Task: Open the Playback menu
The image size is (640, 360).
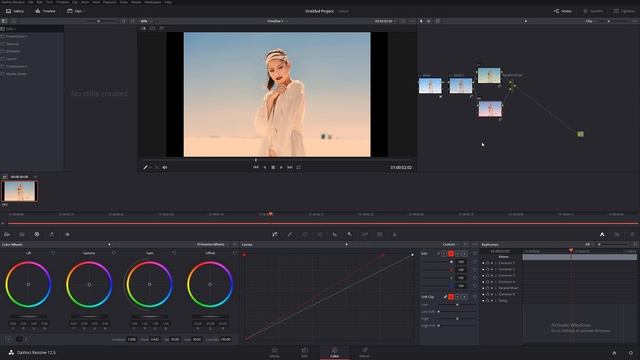Action: (109, 2)
